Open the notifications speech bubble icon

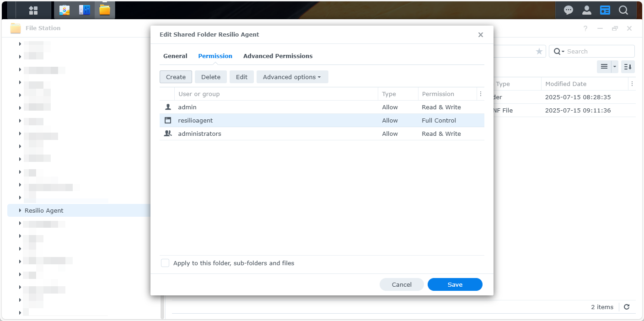tap(569, 10)
